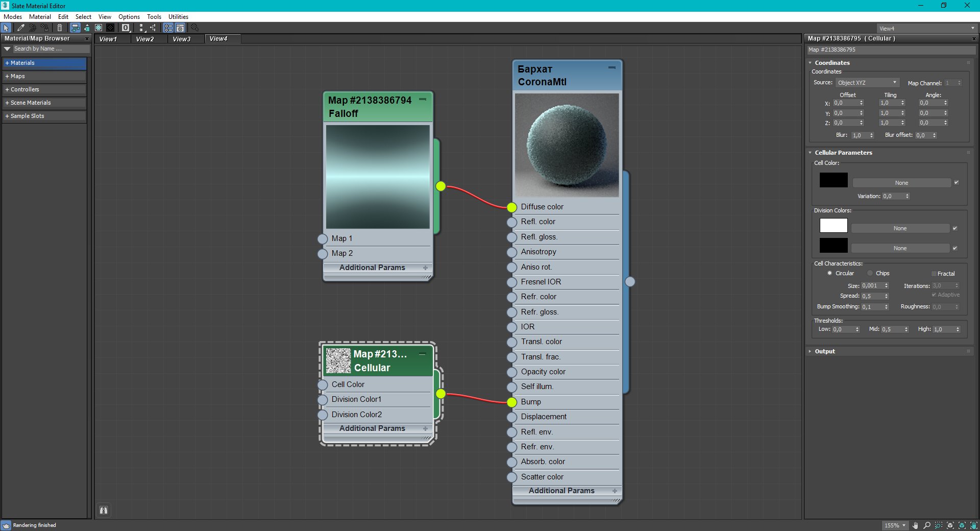The height and width of the screenshot is (531, 980).
Task: Click the Pan hand tool in status bar
Action: (x=915, y=525)
